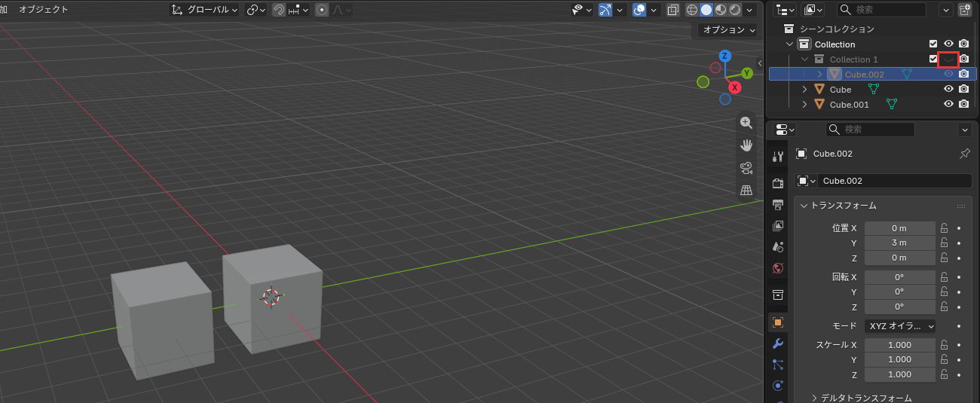Image resolution: width=980 pixels, height=403 pixels.
Task: Open outliner filter dropdown
Action: (x=946, y=10)
